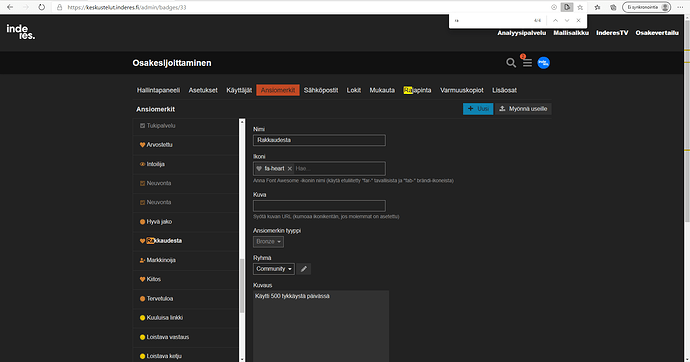The height and width of the screenshot is (362, 690).
Task: Switch to Lokit tab
Action: coord(353,90)
